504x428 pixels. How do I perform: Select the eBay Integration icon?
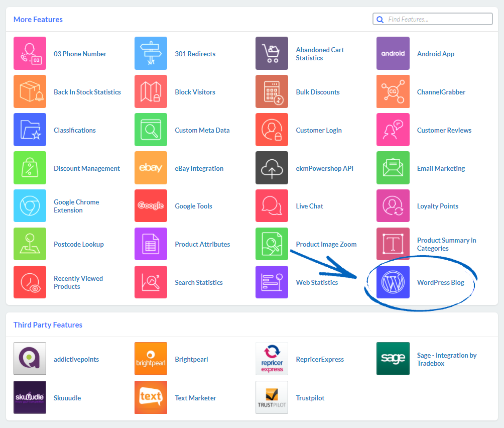click(x=151, y=168)
